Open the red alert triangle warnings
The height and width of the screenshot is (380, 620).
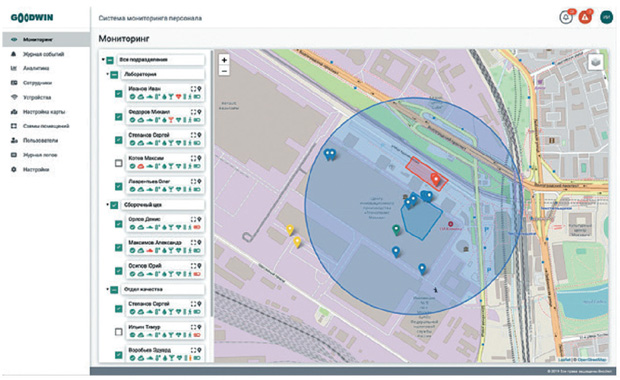[x=585, y=17]
